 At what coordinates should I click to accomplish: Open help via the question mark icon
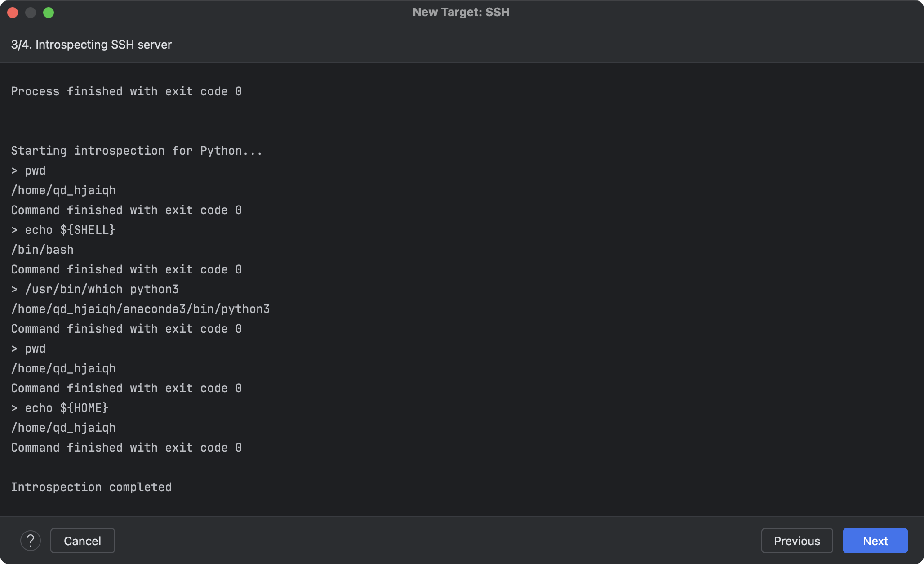tap(31, 541)
